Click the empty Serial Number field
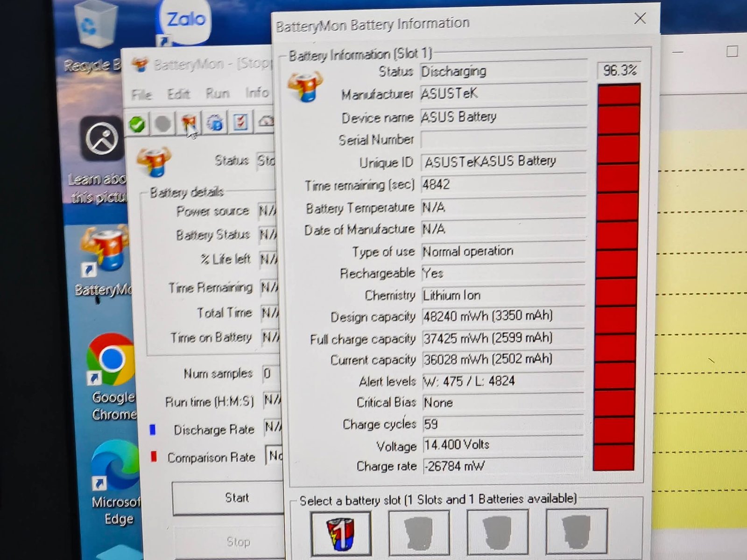This screenshot has width=747, height=560. tap(503, 139)
